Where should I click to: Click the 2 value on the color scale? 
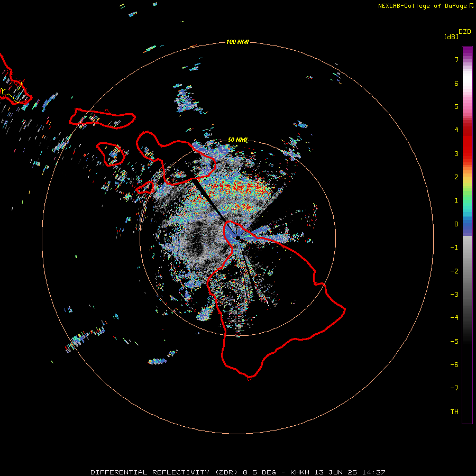pos(456,177)
